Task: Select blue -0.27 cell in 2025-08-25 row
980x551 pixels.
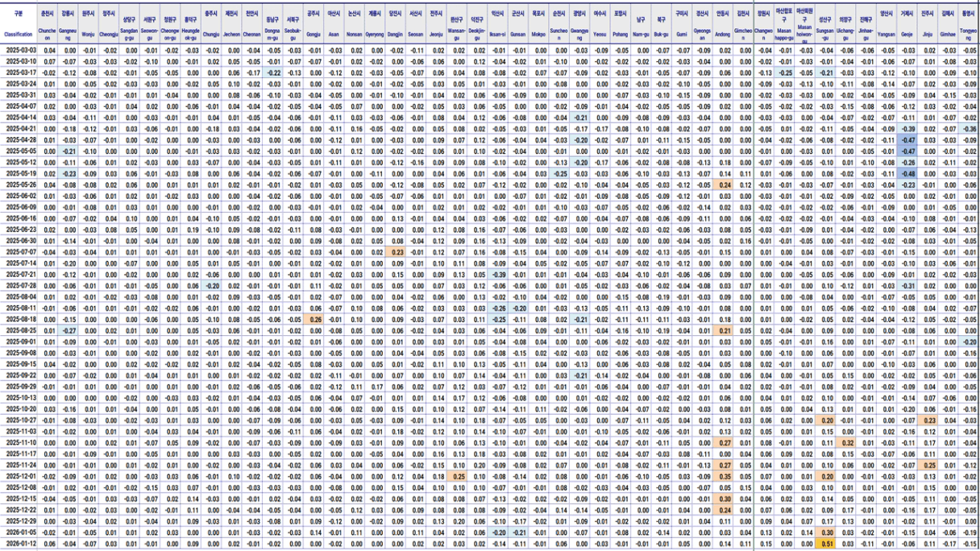Action: [x=69, y=331]
